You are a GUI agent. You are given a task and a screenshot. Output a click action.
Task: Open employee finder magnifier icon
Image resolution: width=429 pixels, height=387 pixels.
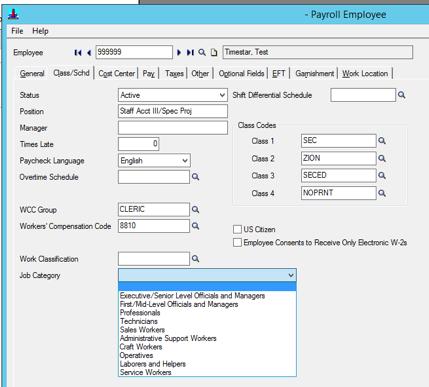click(202, 52)
